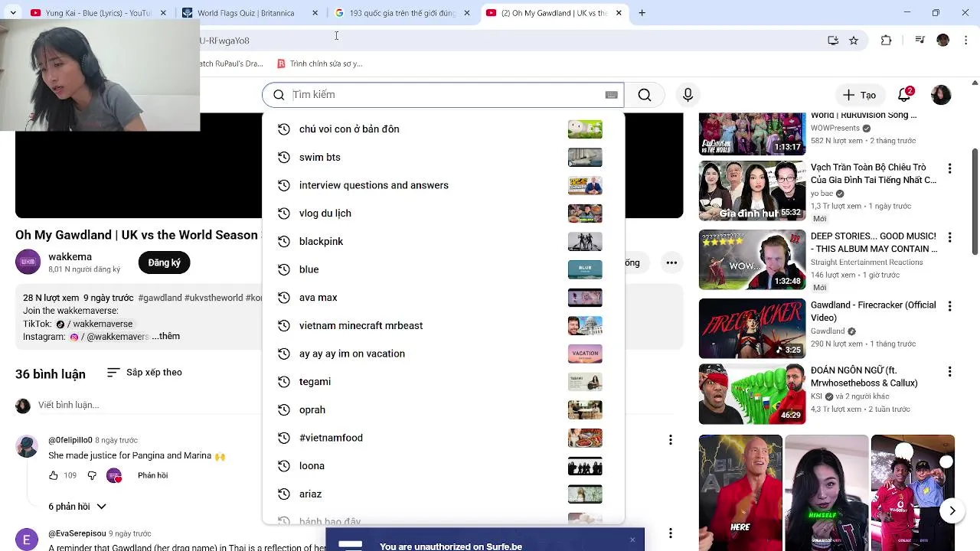Dismiss the Surfe.be unauthorized notice
Screen dimensions: 980x551
click(x=632, y=540)
